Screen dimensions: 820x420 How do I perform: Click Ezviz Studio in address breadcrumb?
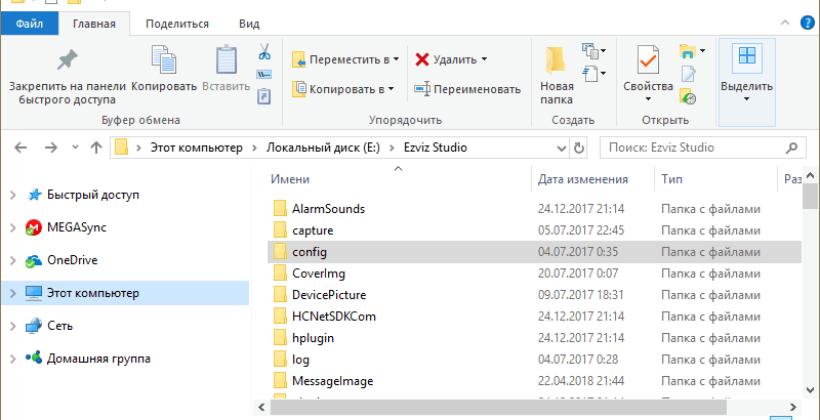click(435, 147)
